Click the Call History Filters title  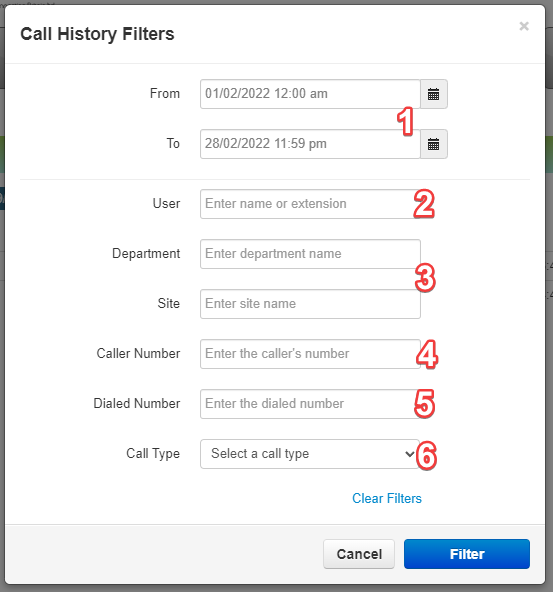[x=97, y=34]
